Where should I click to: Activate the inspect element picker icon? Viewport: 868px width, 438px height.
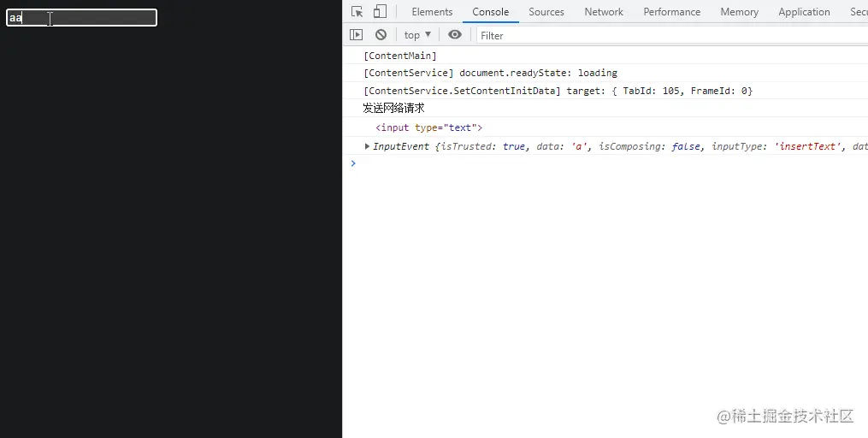pyautogui.click(x=357, y=12)
